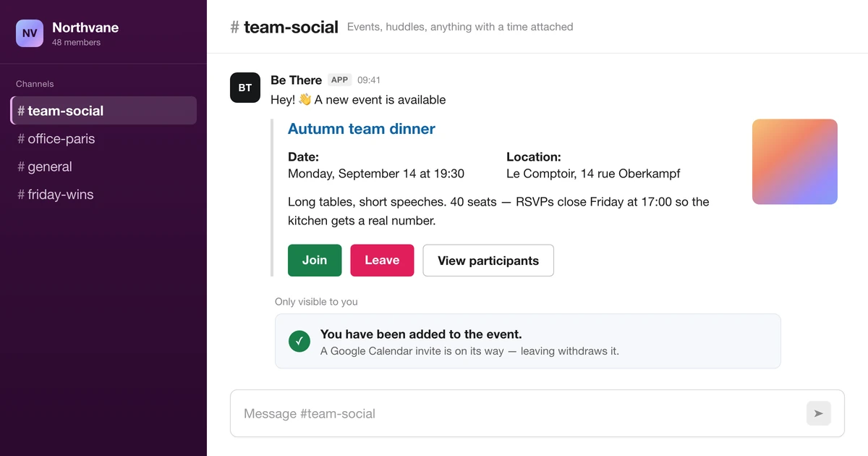This screenshot has height=456, width=868.
Task: Leave the event with the red button
Action: (x=382, y=261)
